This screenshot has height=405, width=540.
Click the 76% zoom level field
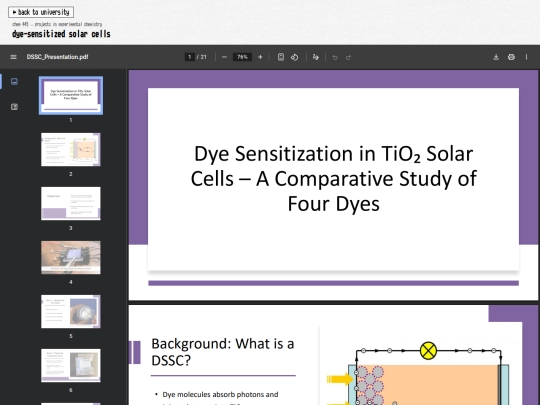click(242, 57)
